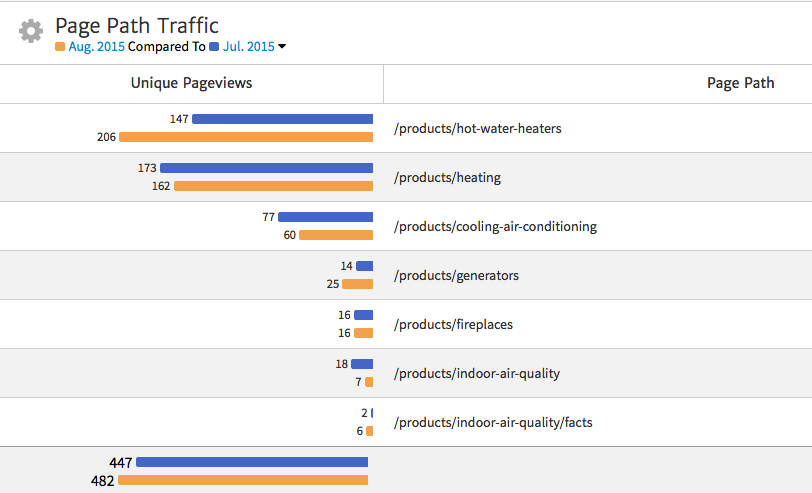Click the blue Jul. 2015 legend swatch
The height and width of the screenshot is (493, 812).
214,47
